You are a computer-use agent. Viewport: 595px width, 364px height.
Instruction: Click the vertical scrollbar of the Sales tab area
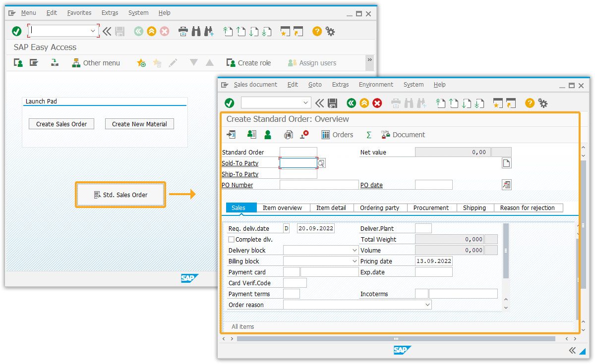click(506, 251)
